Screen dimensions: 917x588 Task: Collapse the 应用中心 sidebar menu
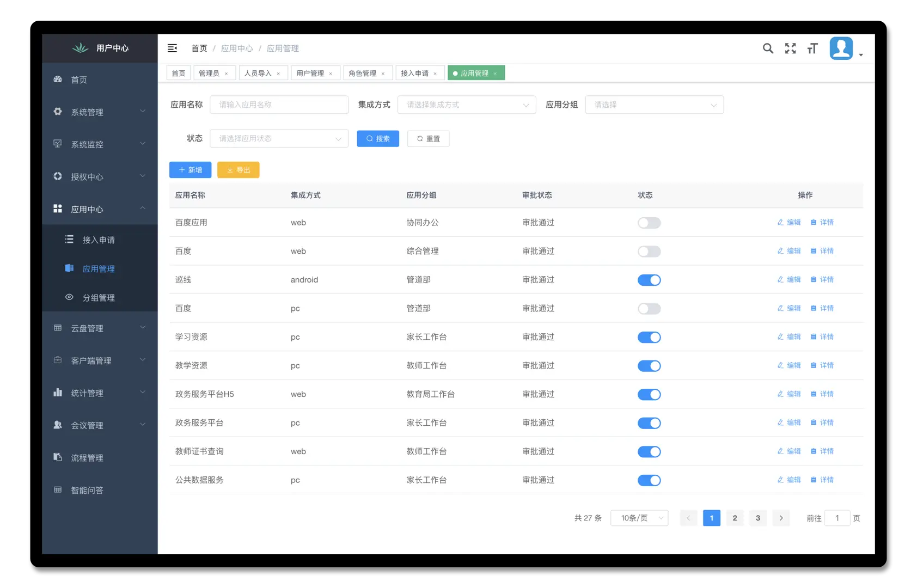click(x=100, y=209)
